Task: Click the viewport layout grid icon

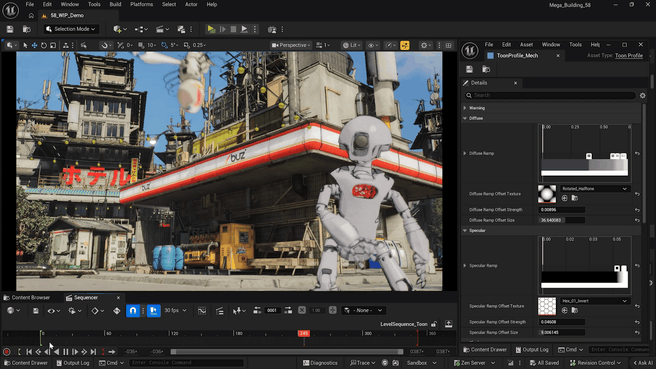Action: pyautogui.click(x=448, y=45)
